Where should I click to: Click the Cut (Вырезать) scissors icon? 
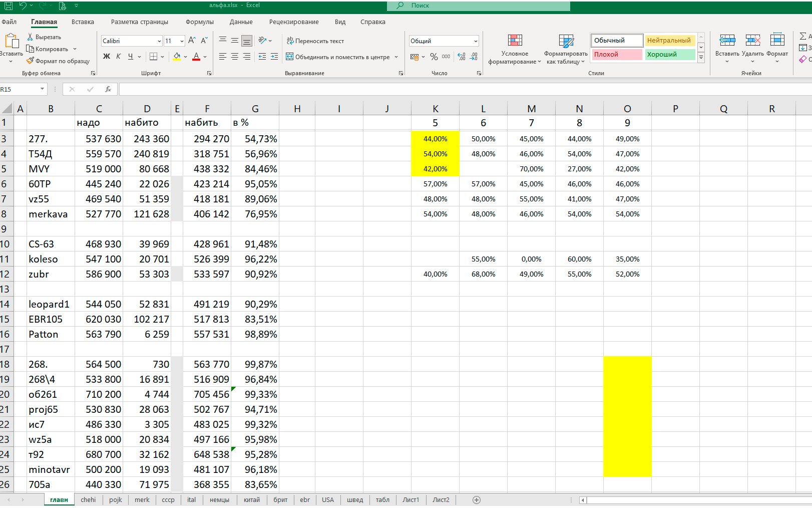tap(30, 37)
